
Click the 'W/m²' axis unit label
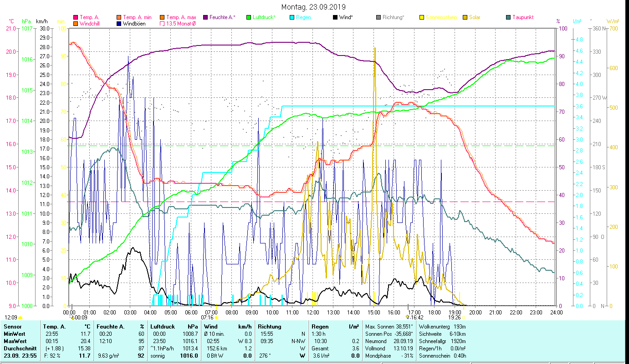[613, 21]
